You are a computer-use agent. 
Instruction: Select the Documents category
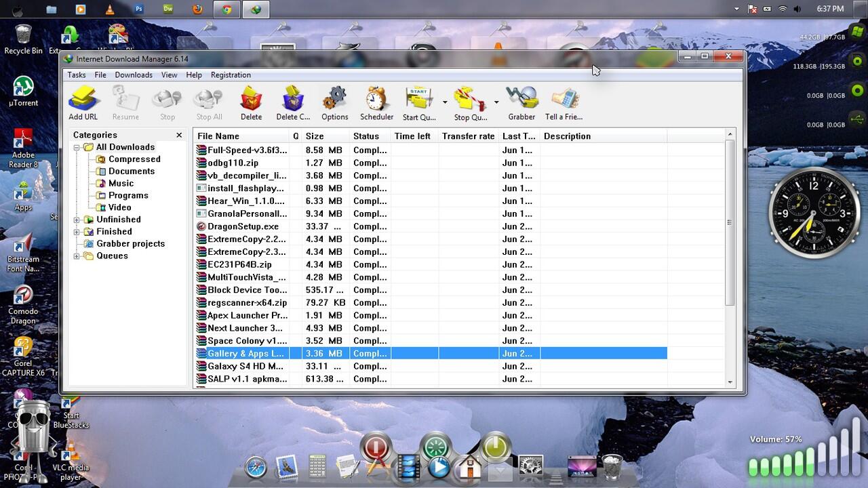coord(132,171)
